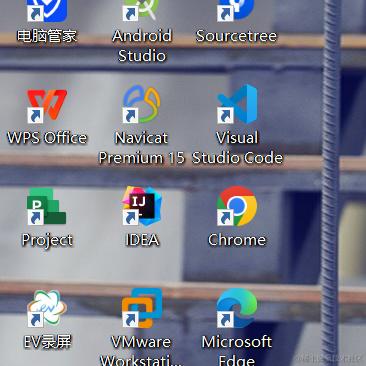Click the "IDEA" text label

(142, 240)
